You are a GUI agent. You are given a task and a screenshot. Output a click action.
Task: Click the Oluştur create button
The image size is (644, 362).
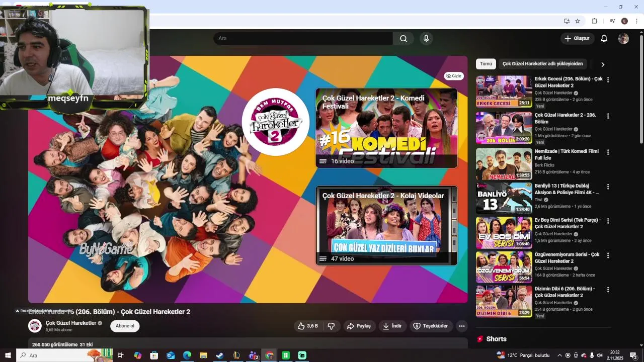(577, 39)
